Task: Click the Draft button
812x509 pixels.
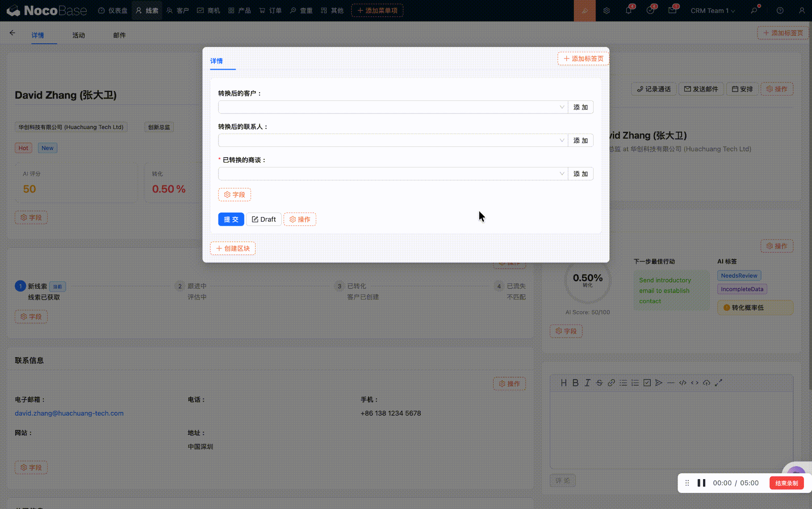Action: [264, 219]
